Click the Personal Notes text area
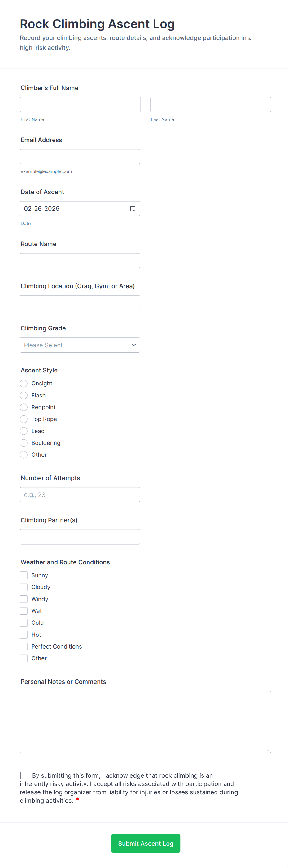Viewport: 288px width, 868px height. pyautogui.click(x=145, y=721)
